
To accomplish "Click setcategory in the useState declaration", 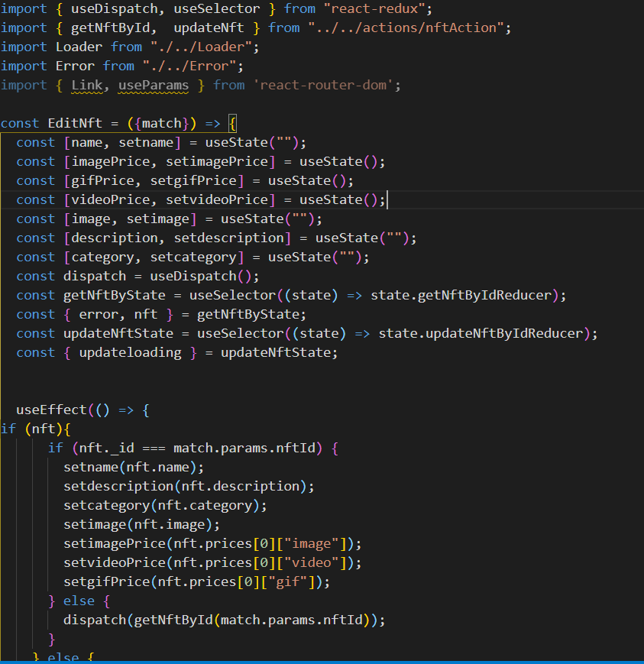I will click(x=193, y=257).
